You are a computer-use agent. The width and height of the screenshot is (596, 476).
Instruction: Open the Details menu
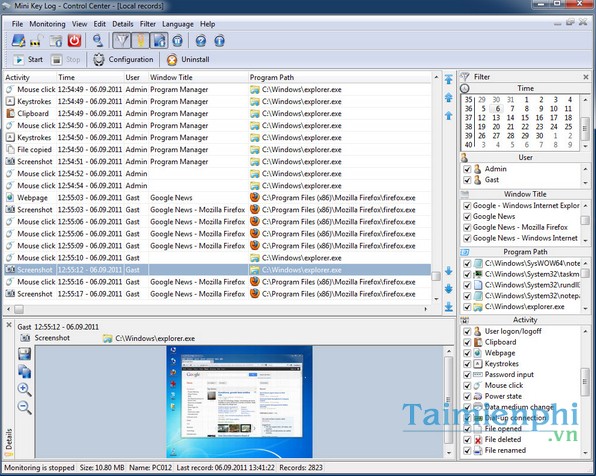click(123, 24)
